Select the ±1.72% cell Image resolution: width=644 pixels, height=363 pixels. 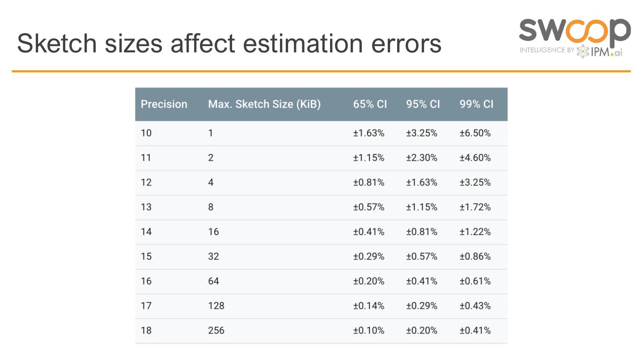[475, 207]
